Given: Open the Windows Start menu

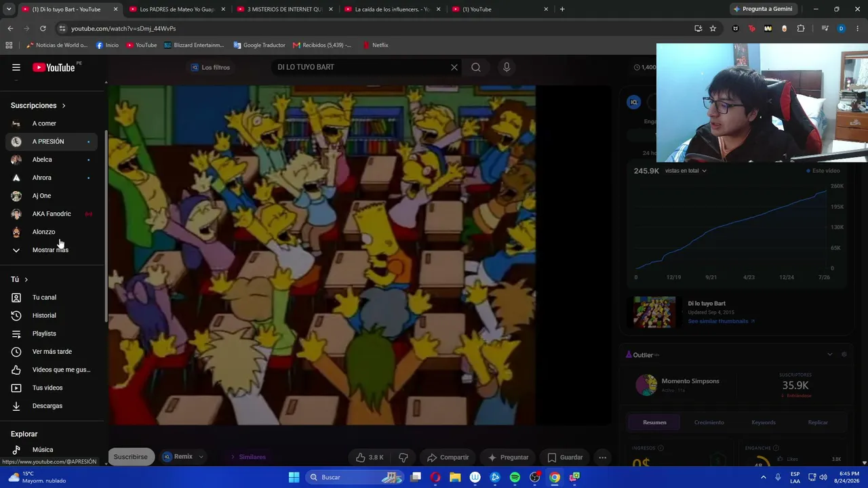Looking at the screenshot, I should click(294, 477).
